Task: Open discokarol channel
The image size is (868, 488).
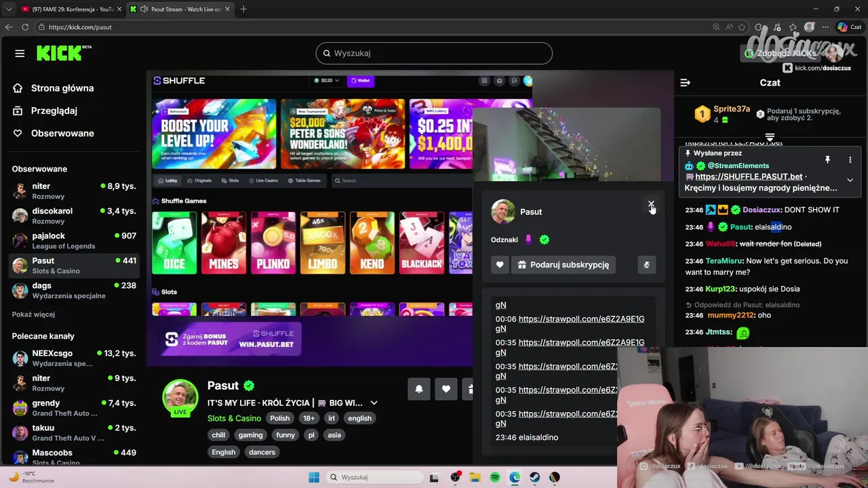Action: 75,216
